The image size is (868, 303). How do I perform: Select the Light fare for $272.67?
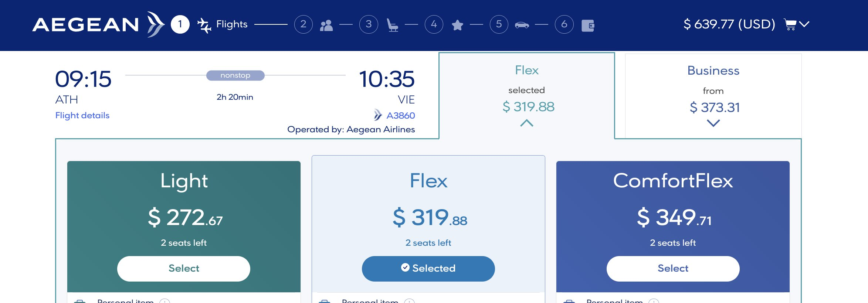(183, 268)
